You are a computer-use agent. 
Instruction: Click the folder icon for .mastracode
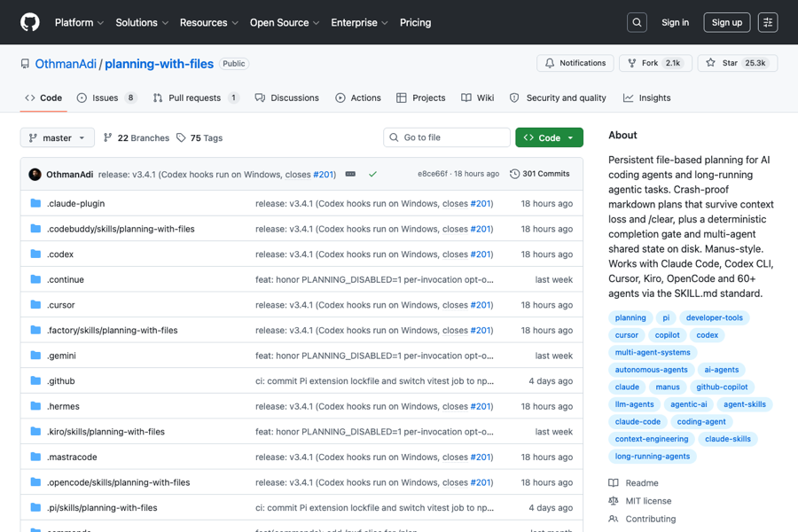pyautogui.click(x=35, y=457)
